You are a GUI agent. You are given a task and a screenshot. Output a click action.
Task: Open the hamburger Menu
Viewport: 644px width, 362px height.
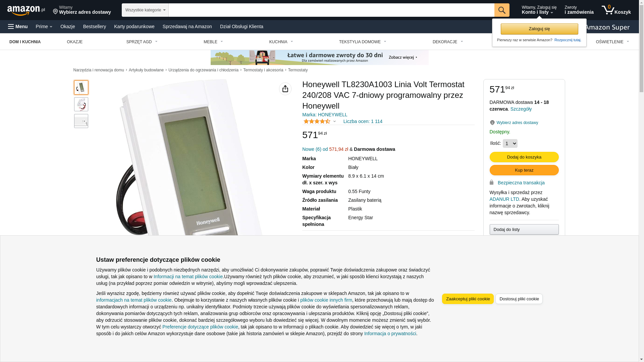[18, 26]
